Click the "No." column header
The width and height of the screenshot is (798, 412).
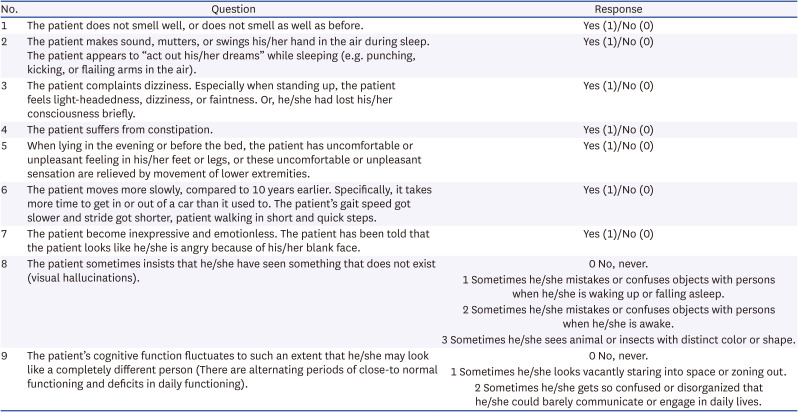(x=10, y=7)
